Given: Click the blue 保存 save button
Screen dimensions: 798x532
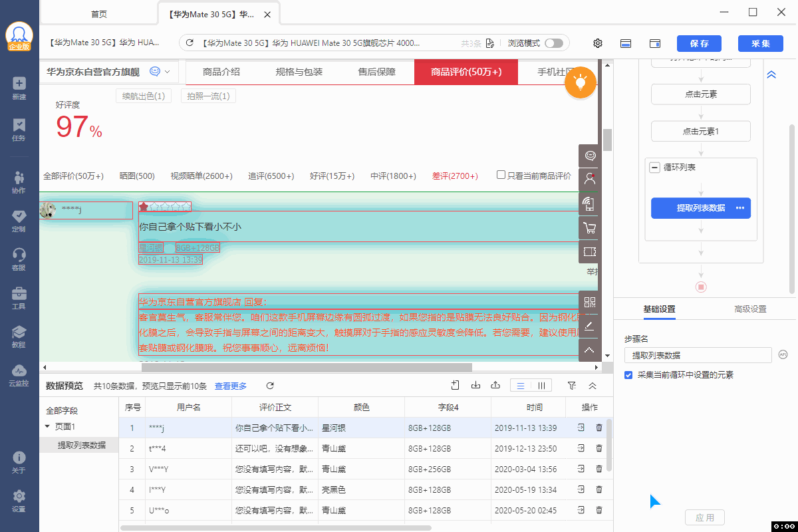Looking at the screenshot, I should [x=699, y=43].
